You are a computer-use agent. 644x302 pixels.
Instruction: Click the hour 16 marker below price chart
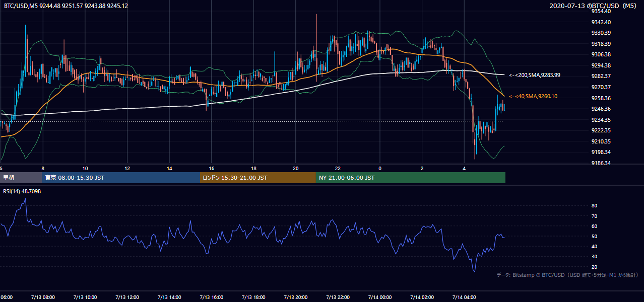(212, 168)
